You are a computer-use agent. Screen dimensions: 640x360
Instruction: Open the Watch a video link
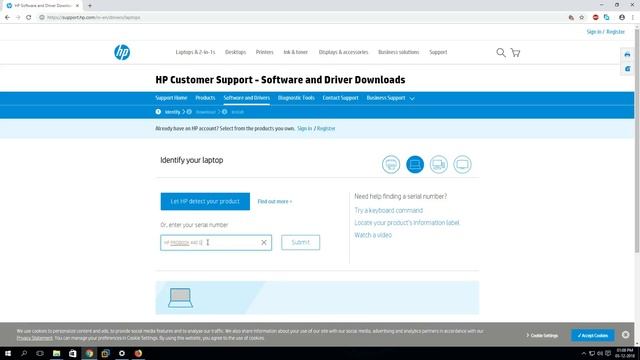point(373,235)
